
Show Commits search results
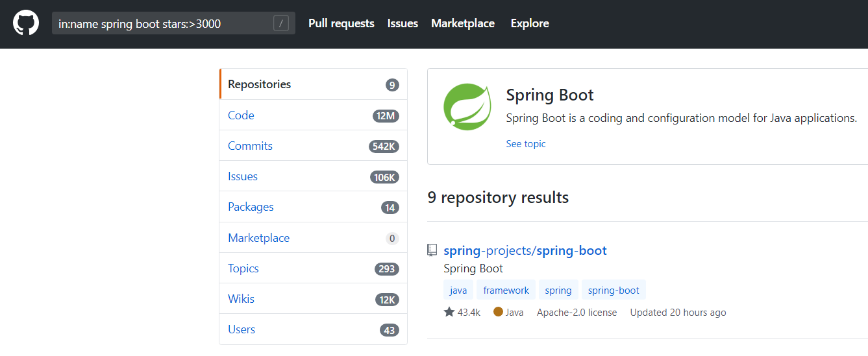250,146
